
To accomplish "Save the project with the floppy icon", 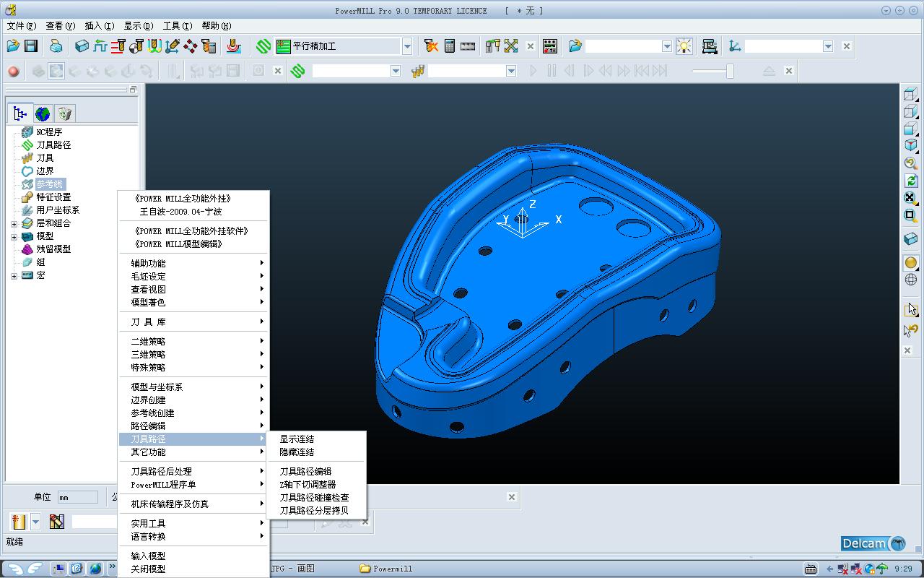I will coord(31,46).
